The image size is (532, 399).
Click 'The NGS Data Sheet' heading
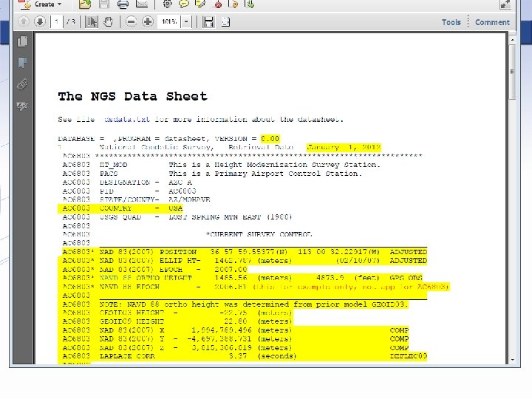(132, 96)
